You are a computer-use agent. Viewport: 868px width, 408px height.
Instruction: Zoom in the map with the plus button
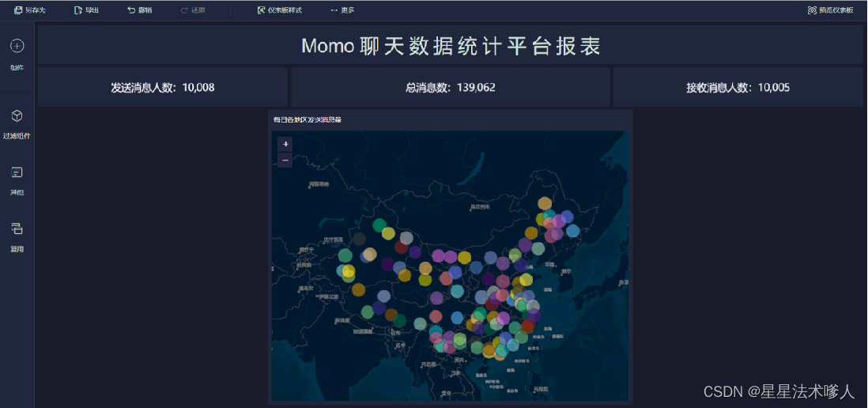(x=285, y=144)
